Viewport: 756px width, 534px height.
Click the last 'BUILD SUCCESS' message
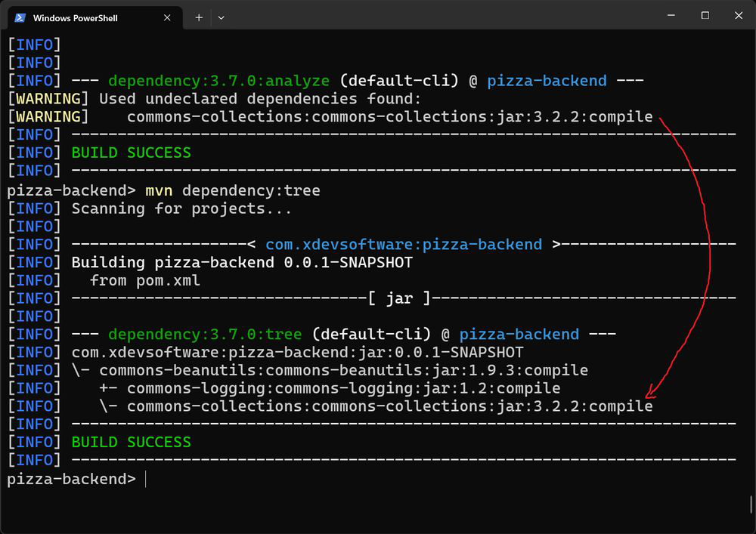pos(131,443)
